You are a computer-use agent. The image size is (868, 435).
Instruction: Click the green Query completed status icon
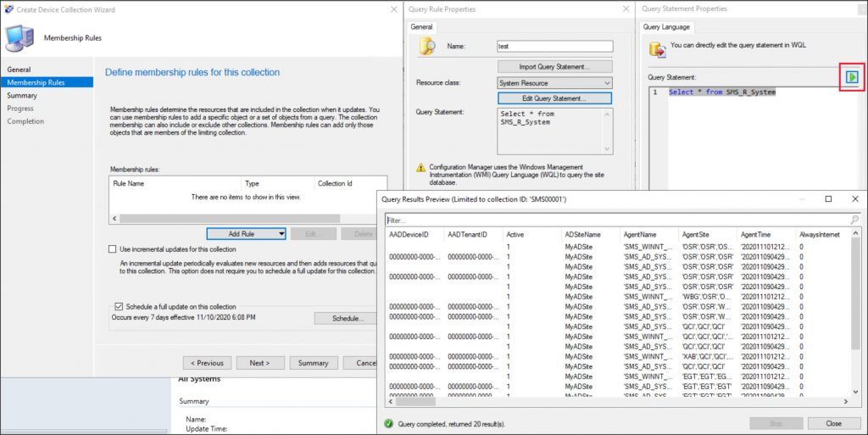click(x=389, y=424)
